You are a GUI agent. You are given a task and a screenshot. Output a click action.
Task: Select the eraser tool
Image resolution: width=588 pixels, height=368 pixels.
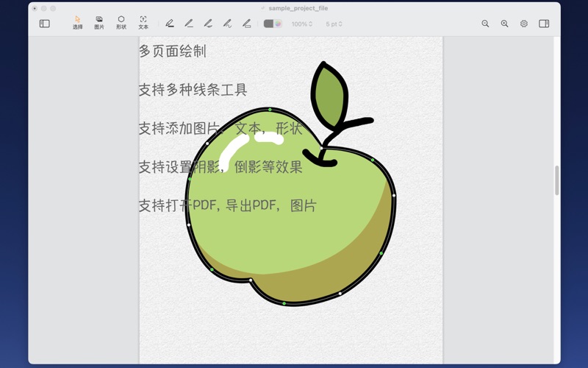click(246, 24)
